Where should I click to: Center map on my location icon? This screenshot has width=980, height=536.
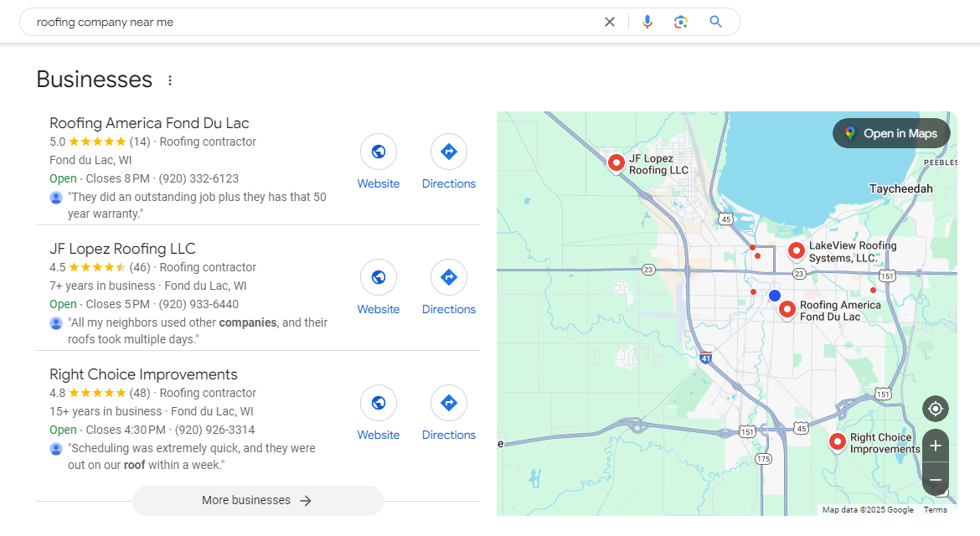936,409
